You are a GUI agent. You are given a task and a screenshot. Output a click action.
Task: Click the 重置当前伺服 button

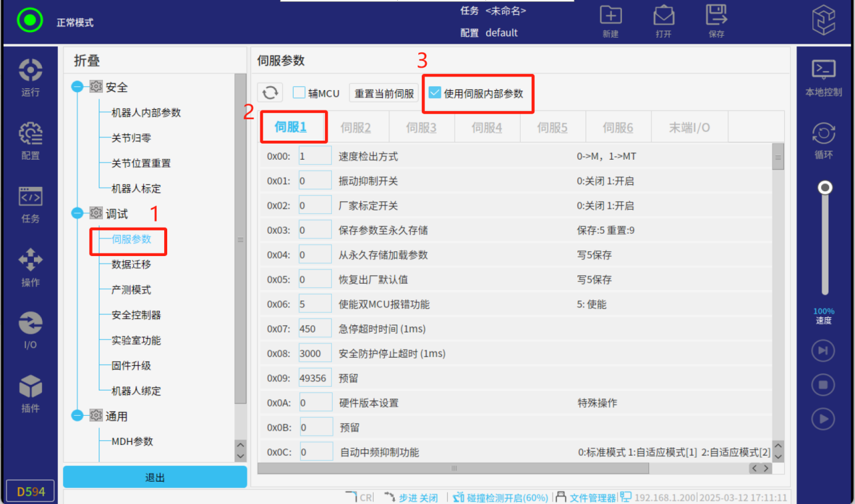coord(384,93)
